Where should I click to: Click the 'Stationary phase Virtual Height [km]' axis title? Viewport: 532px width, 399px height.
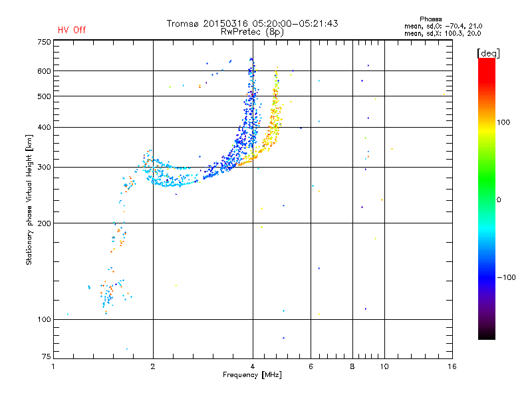tap(29, 200)
